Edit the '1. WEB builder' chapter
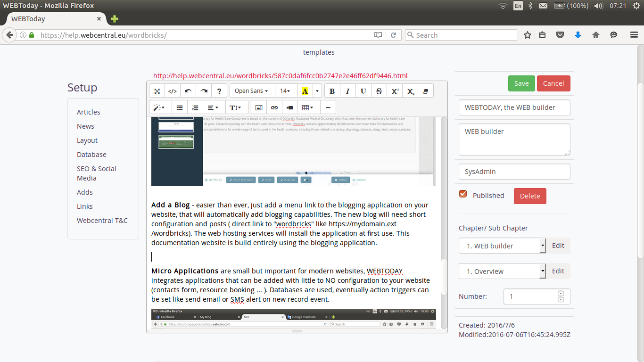Image resolution: width=644 pixels, height=362 pixels. coord(558,246)
